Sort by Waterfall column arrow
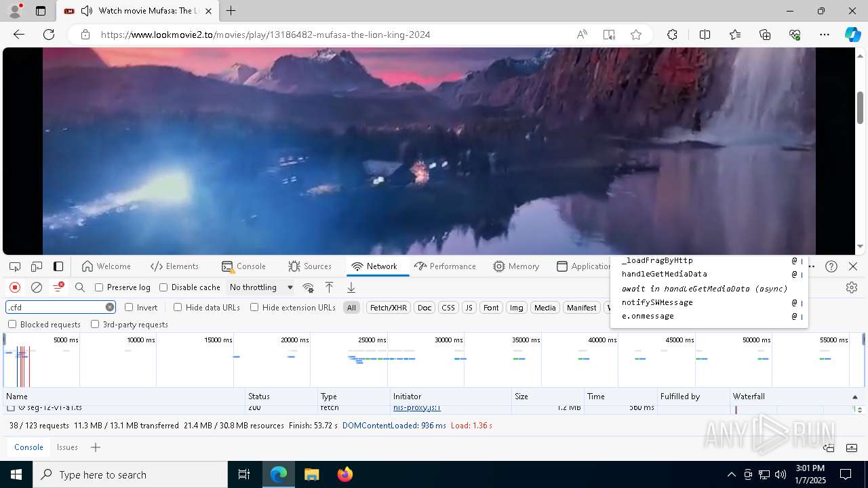868x488 pixels. [x=854, y=396]
